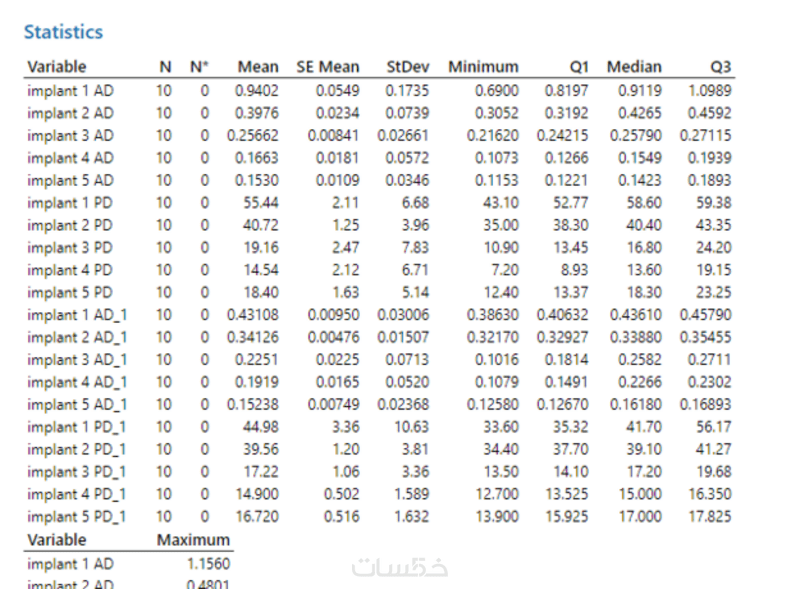The width and height of the screenshot is (800, 589).
Task: Click the SE Mean value 0.00749
Action: click(334, 405)
